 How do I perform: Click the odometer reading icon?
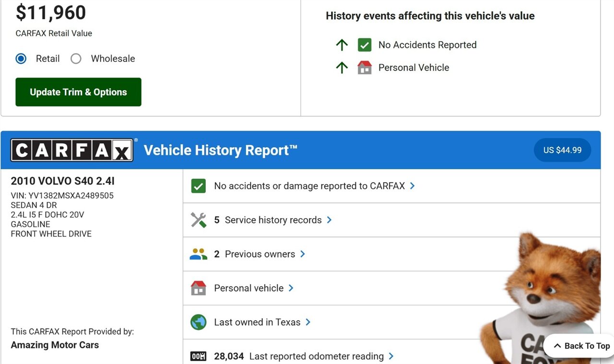coord(198,356)
